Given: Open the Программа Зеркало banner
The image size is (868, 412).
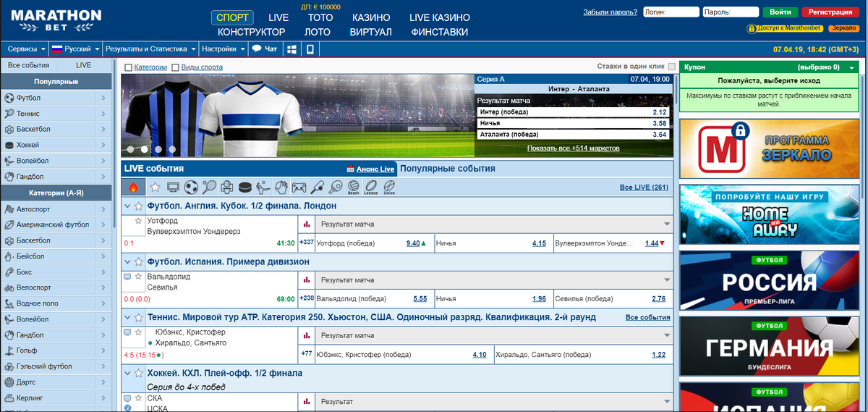Looking at the screenshot, I should click(x=769, y=149).
